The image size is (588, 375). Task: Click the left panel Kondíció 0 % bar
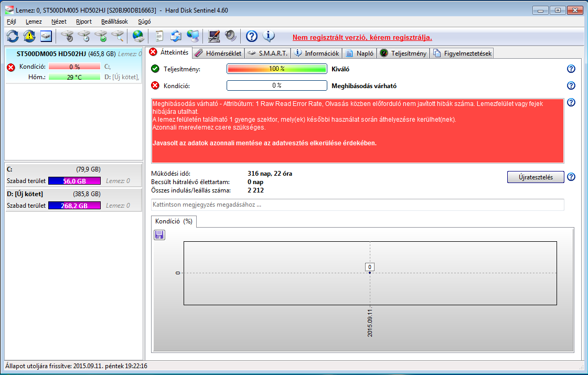tap(74, 67)
